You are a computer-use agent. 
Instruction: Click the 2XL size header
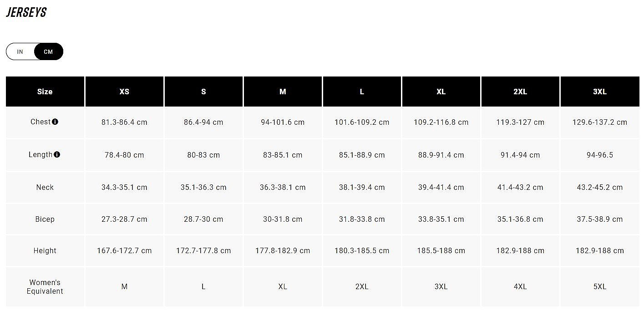point(520,92)
